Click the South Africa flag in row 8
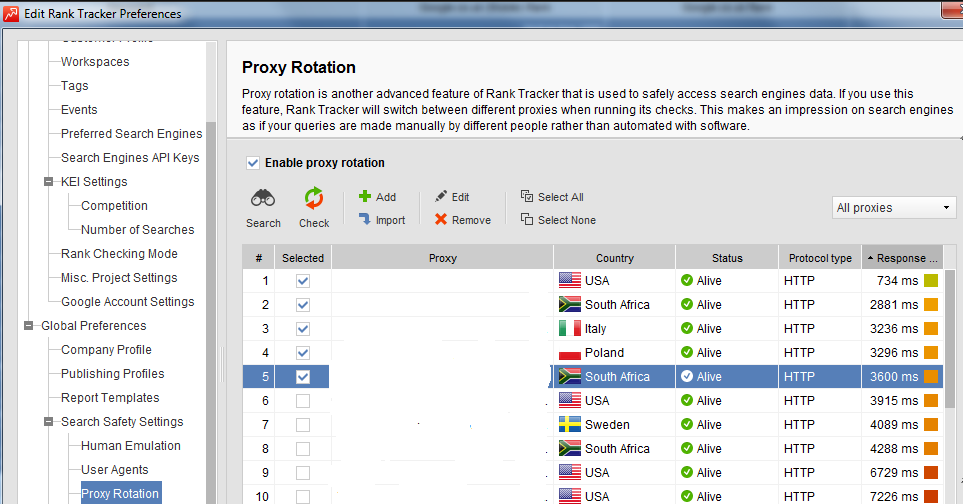 [x=570, y=448]
